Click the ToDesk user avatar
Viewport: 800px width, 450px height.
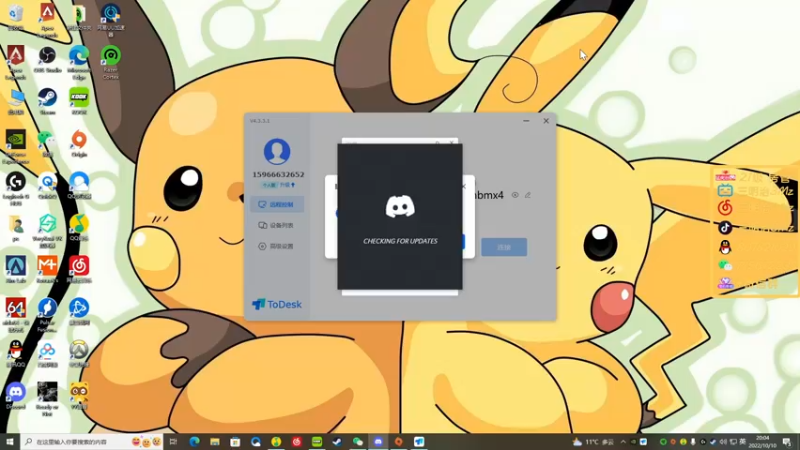click(x=277, y=152)
